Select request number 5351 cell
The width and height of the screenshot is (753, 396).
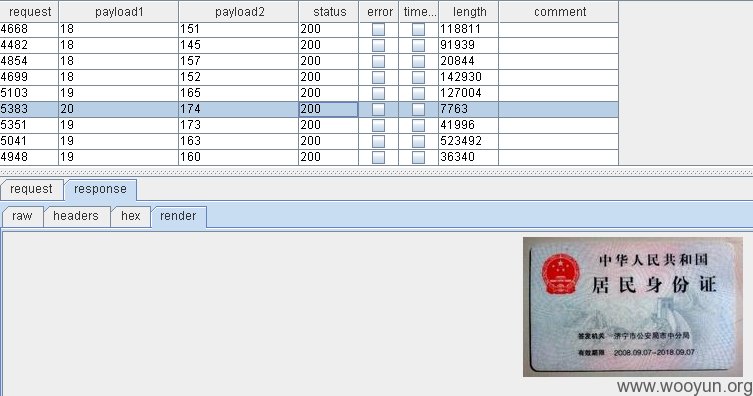click(x=29, y=125)
